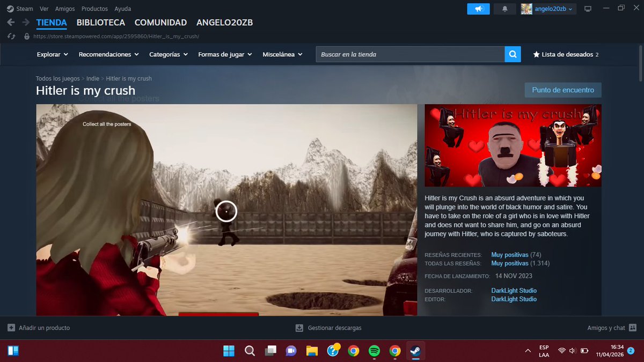Show hidden icons with the tray chevron
The image size is (644, 362).
click(x=528, y=351)
